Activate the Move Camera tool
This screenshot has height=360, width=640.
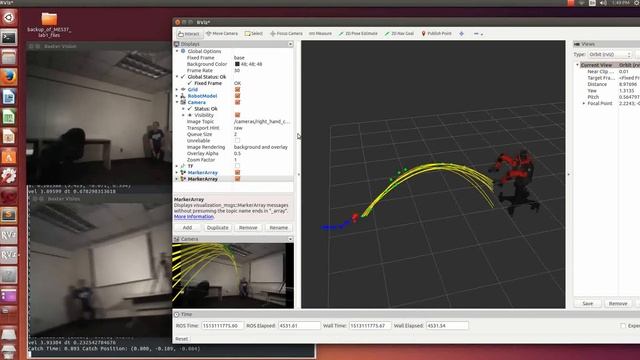tap(222, 33)
